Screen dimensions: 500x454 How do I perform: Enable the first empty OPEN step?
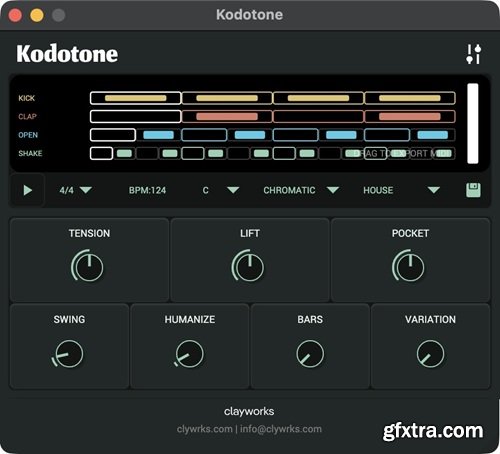pyautogui.click(x=113, y=135)
